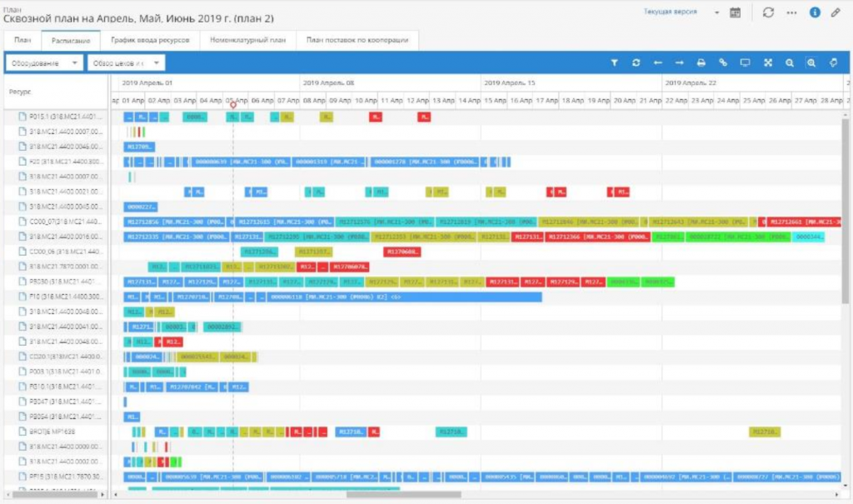Click the pencil edit icon at top right

pyautogui.click(x=836, y=12)
